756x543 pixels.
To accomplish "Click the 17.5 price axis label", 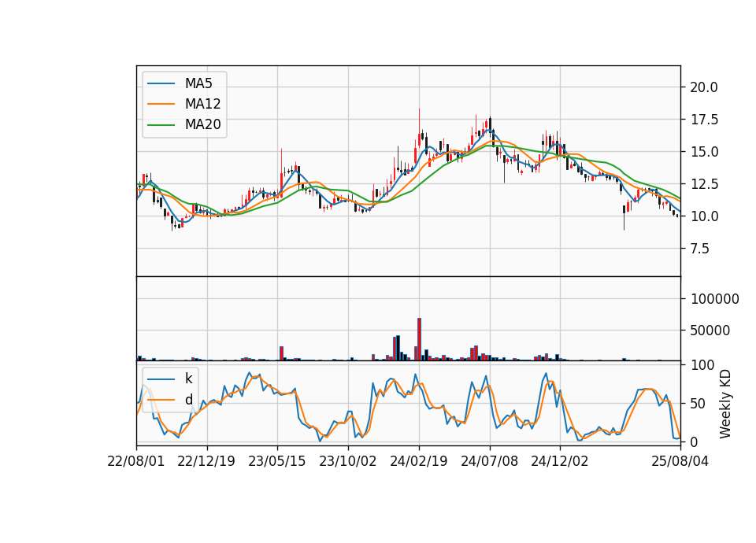I will [704, 120].
